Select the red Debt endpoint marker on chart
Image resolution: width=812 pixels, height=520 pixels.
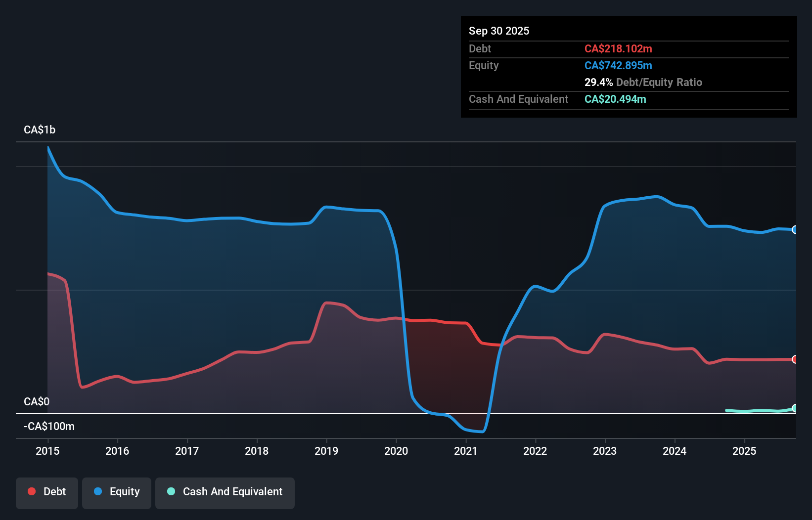(x=795, y=359)
